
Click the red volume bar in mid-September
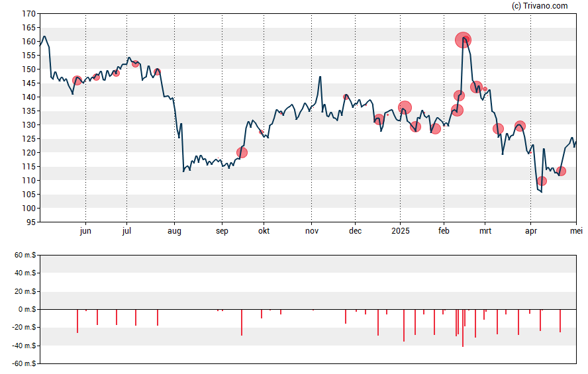coord(242,322)
